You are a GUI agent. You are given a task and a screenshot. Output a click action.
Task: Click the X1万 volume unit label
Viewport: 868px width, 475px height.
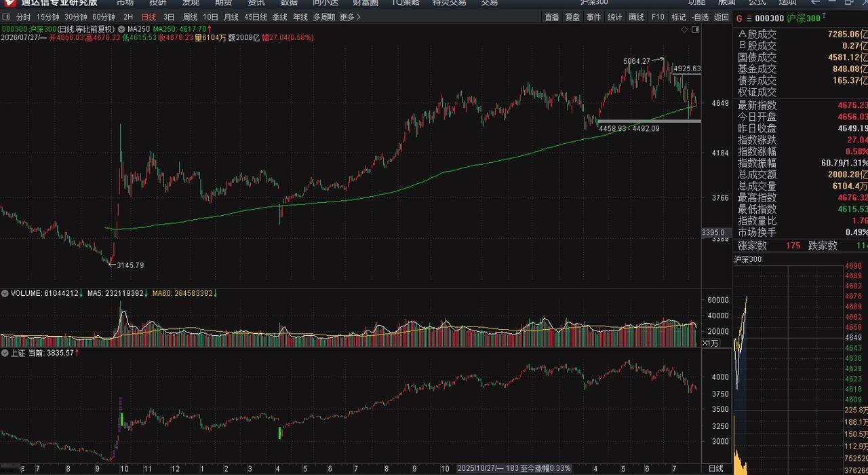pos(710,343)
